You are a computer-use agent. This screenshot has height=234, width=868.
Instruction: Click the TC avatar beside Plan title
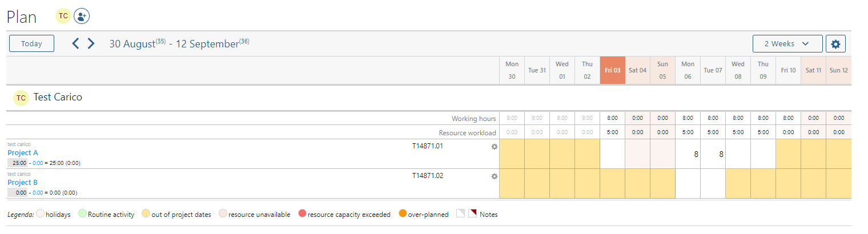click(x=63, y=16)
